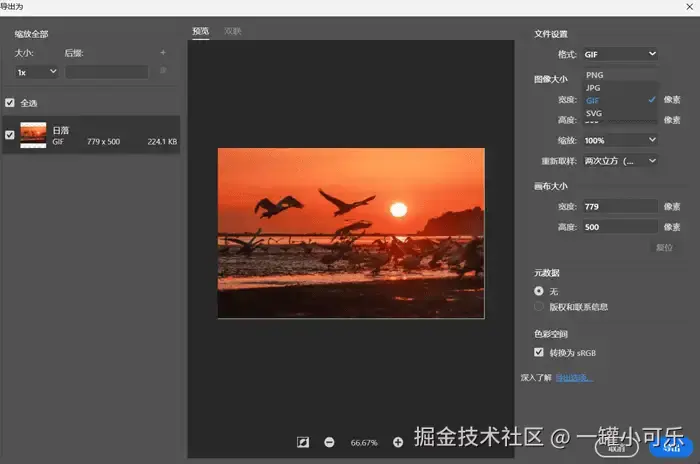Open the 1x size dropdown
The width and height of the screenshot is (700, 464).
click(x=37, y=72)
